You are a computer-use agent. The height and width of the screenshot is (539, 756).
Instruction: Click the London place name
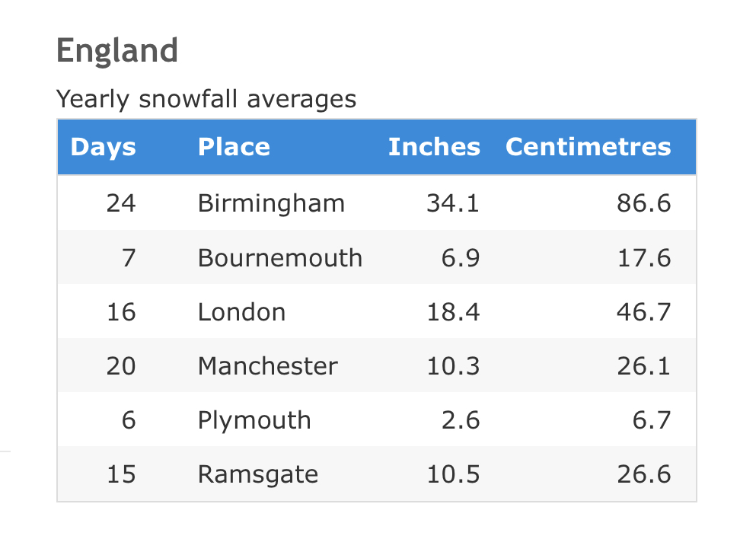pyautogui.click(x=241, y=312)
